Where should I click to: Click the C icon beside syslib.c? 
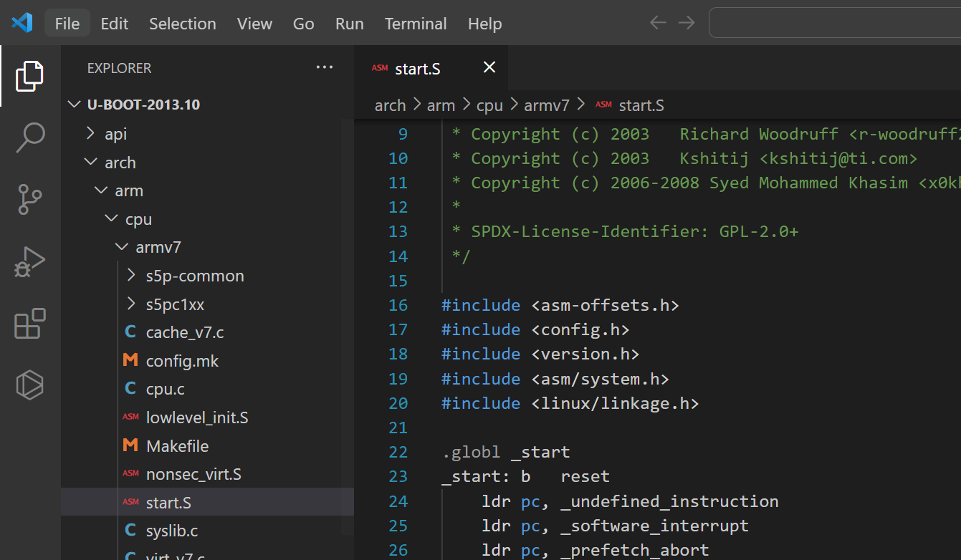tap(130, 531)
